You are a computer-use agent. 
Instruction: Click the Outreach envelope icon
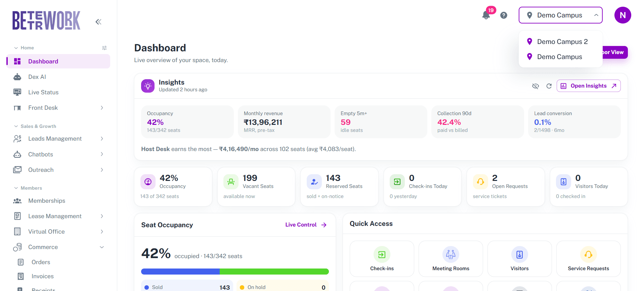pyautogui.click(x=17, y=170)
